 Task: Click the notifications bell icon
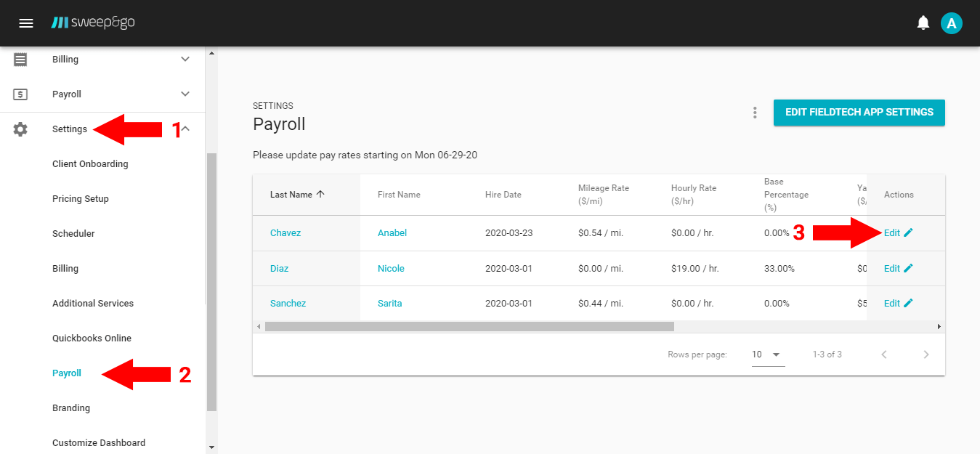(x=923, y=23)
